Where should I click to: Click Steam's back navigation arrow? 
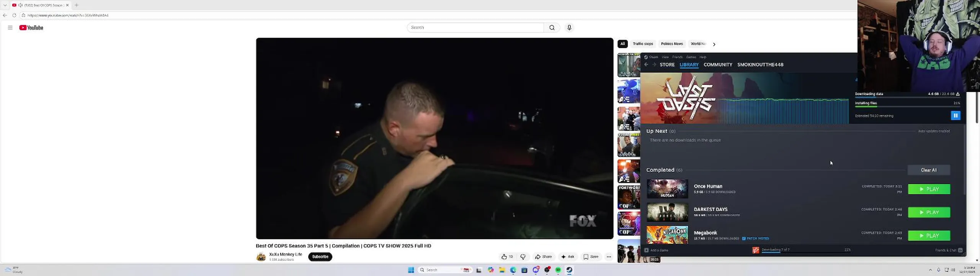(646, 65)
